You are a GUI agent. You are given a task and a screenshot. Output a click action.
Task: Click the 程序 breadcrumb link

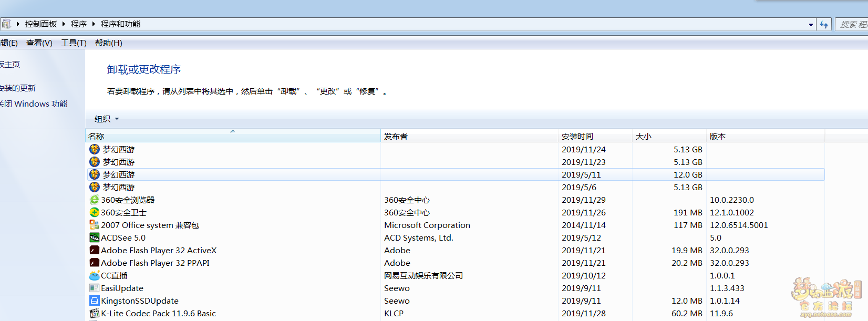[79, 24]
